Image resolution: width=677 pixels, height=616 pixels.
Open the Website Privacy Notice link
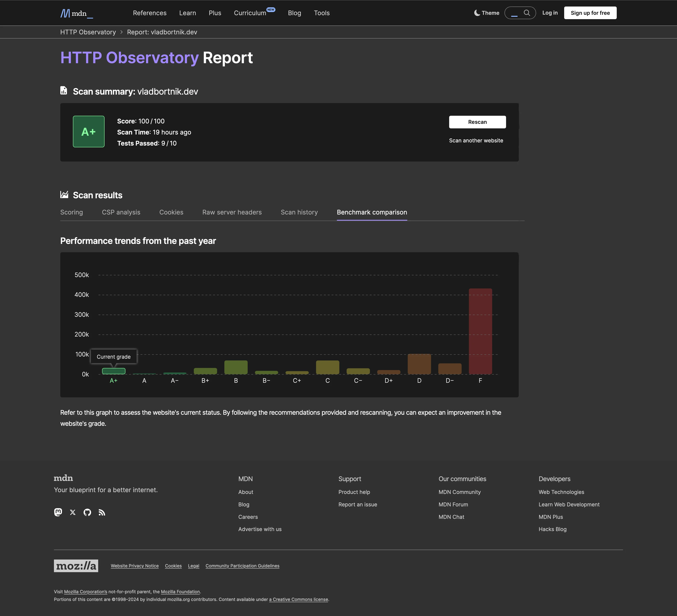point(134,566)
